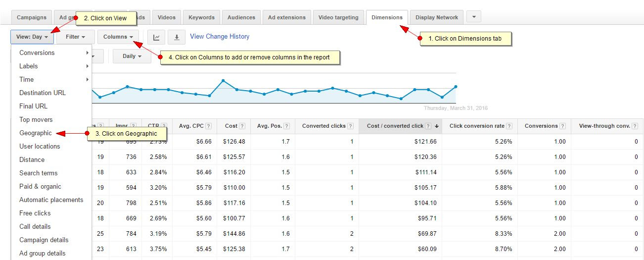Sort by the Conversions column header
The width and height of the screenshot is (644, 260).
[x=541, y=126]
